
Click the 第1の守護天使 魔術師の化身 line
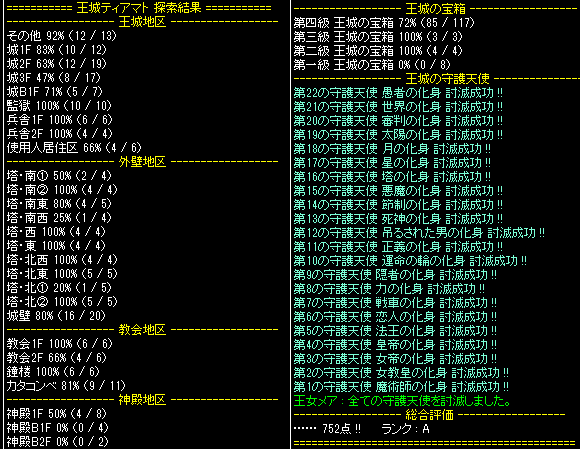point(401,387)
